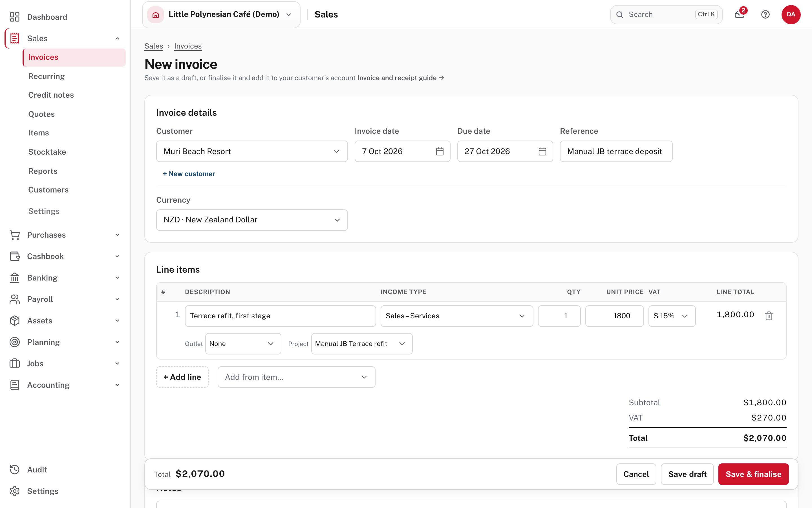
Task: Click the + New customer link
Action: 189,174
